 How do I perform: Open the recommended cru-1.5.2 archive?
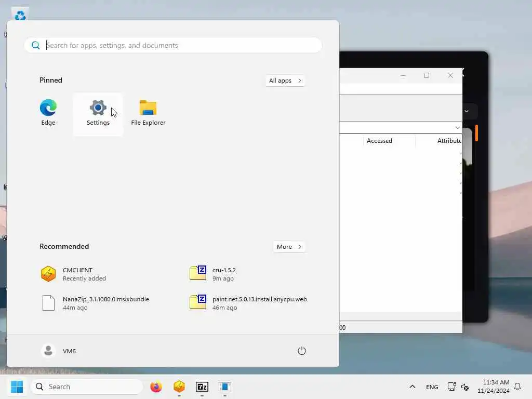[x=212, y=274]
